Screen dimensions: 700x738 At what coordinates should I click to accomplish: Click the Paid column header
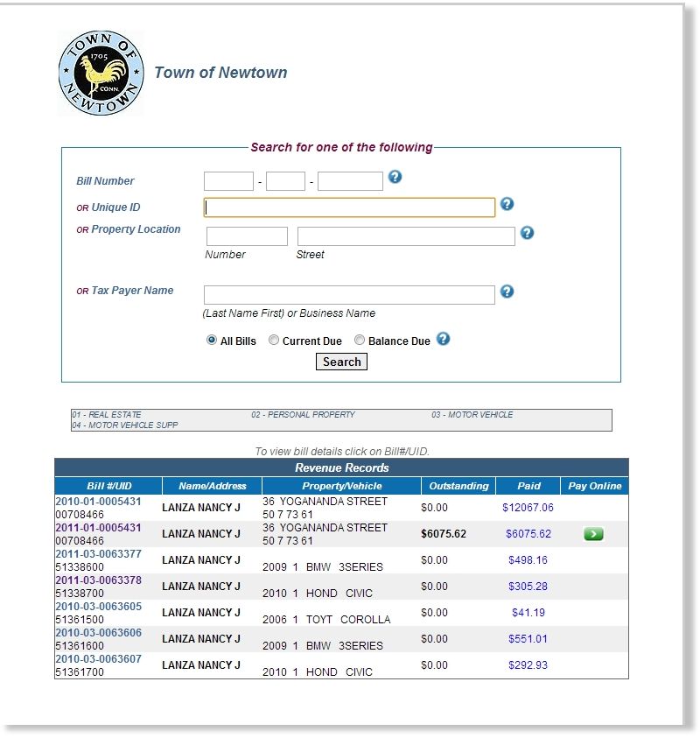[528, 486]
